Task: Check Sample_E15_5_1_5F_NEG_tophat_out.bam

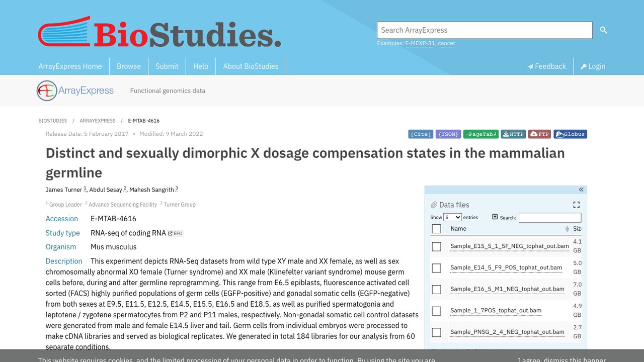Action: point(437,246)
